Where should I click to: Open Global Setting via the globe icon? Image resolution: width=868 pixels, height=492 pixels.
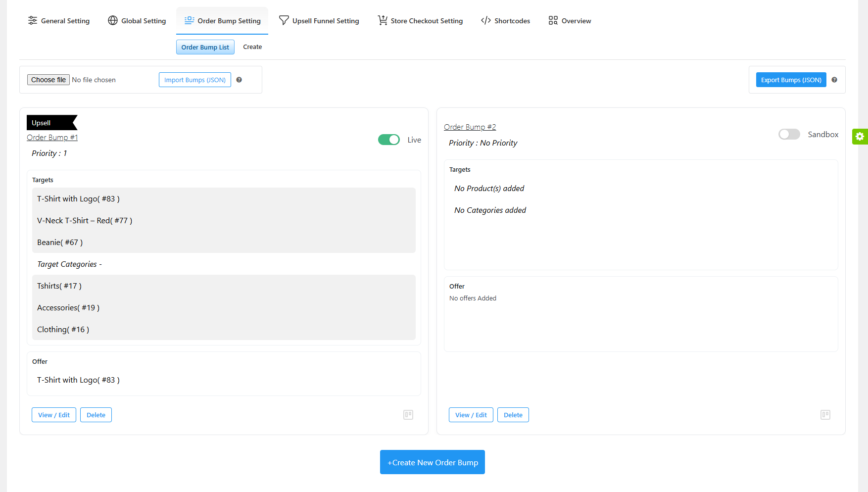coord(112,20)
